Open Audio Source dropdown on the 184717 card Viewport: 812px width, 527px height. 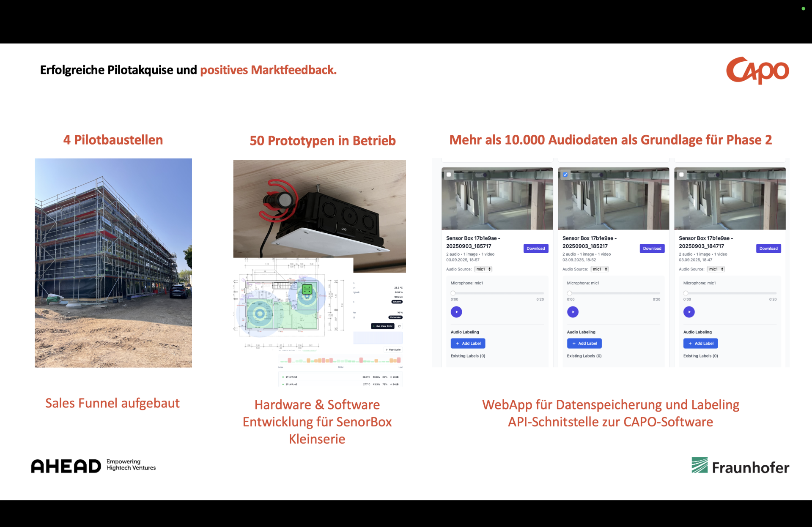(x=716, y=269)
